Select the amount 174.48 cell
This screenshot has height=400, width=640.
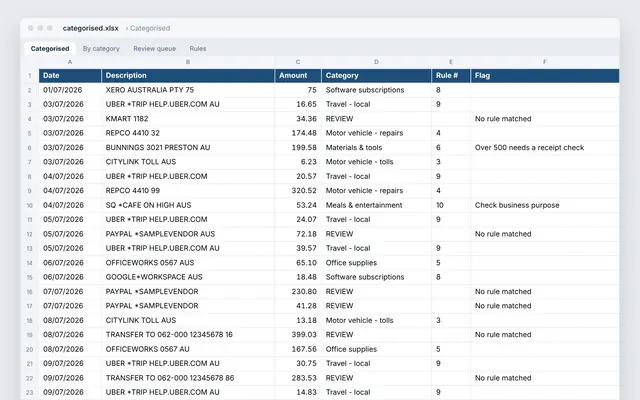point(298,133)
